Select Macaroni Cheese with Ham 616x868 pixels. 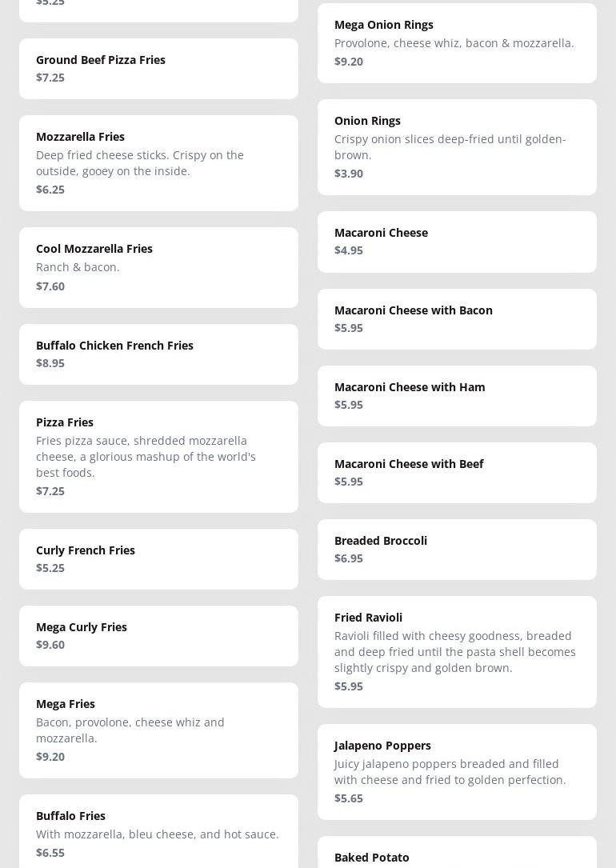point(457,396)
